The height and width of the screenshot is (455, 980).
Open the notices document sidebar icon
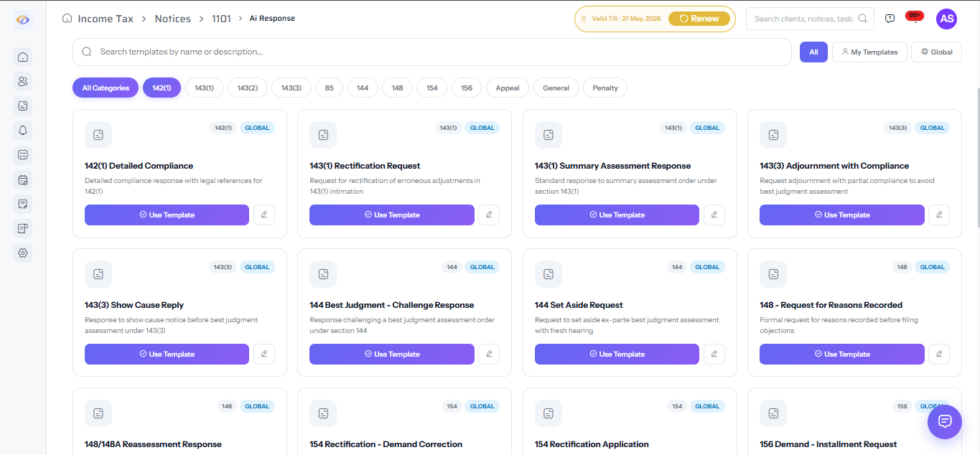(x=23, y=105)
